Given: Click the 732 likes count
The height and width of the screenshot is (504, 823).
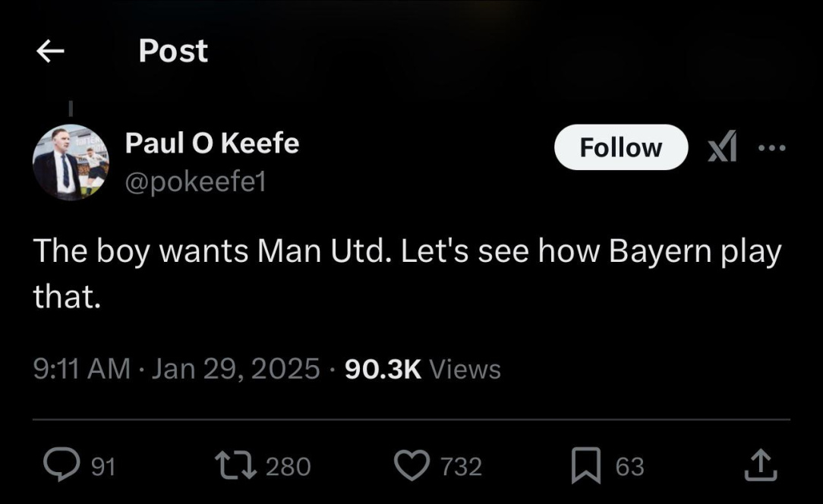Looking at the screenshot, I should point(461,466).
